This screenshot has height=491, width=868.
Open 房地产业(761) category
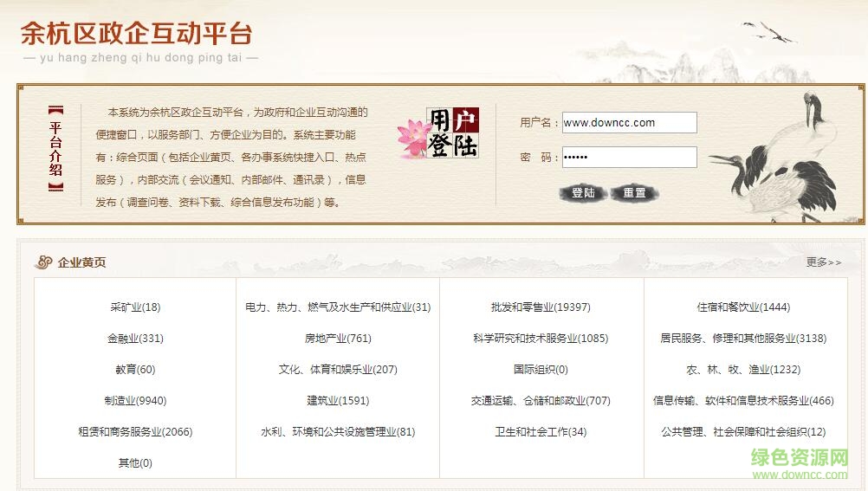(338, 339)
